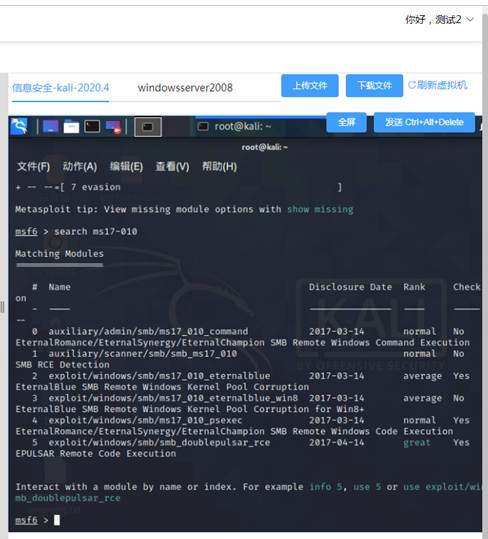Click the 'Rank' column header
Viewport: 488px width, 539px height.
click(414, 287)
